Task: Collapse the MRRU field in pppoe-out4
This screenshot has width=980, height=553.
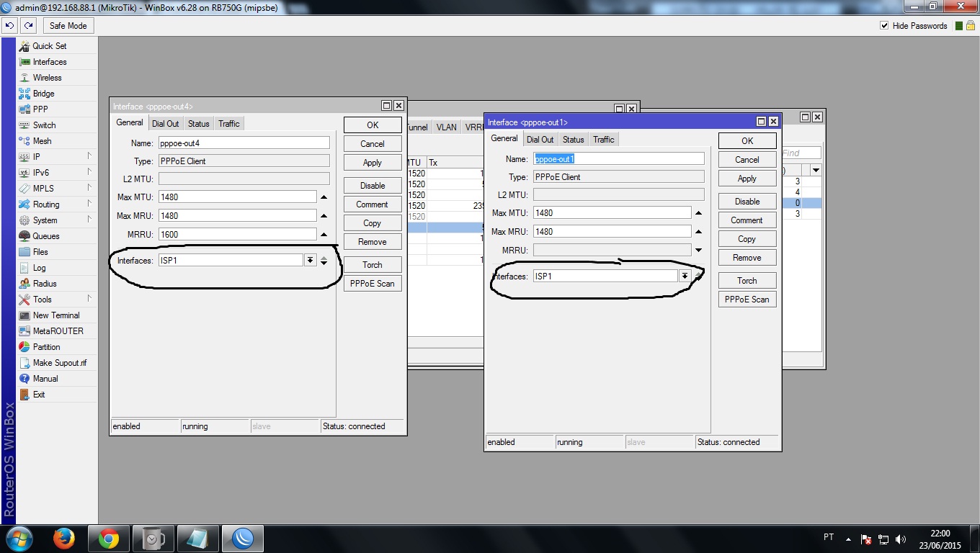Action: pyautogui.click(x=324, y=235)
